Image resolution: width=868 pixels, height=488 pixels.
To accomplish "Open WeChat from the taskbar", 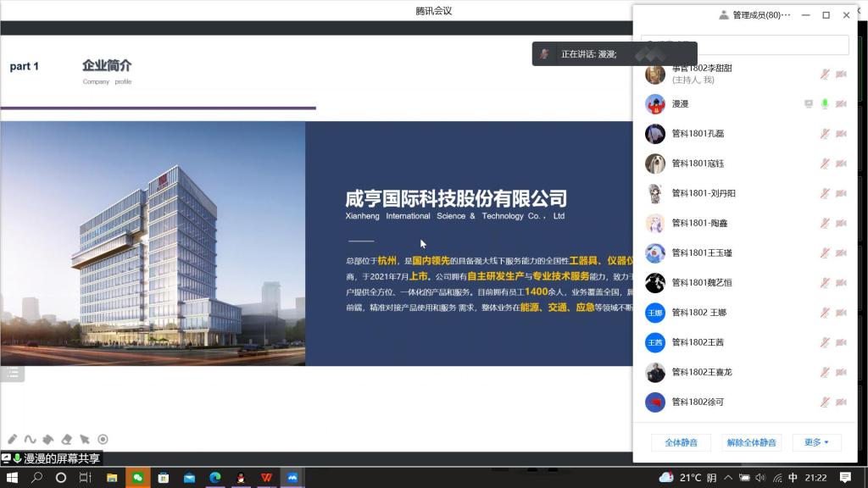I will coord(136,478).
